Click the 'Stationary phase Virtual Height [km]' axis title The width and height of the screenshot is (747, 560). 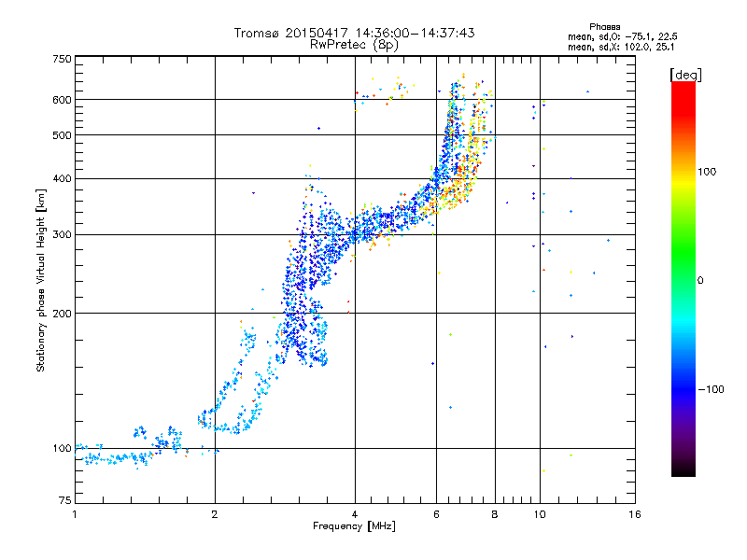[41, 280]
